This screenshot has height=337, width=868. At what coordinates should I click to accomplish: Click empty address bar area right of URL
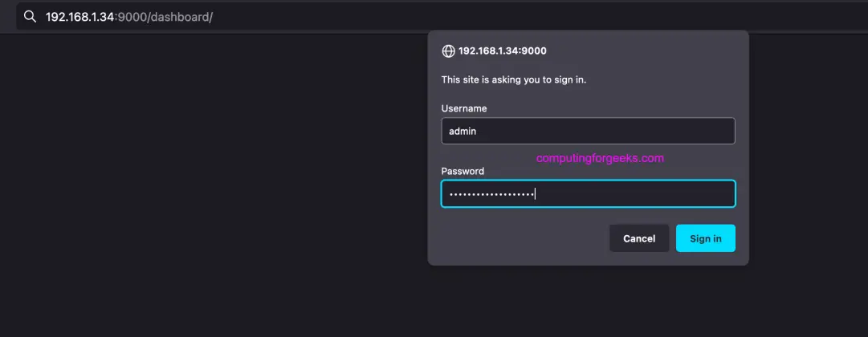pyautogui.click(x=482, y=17)
